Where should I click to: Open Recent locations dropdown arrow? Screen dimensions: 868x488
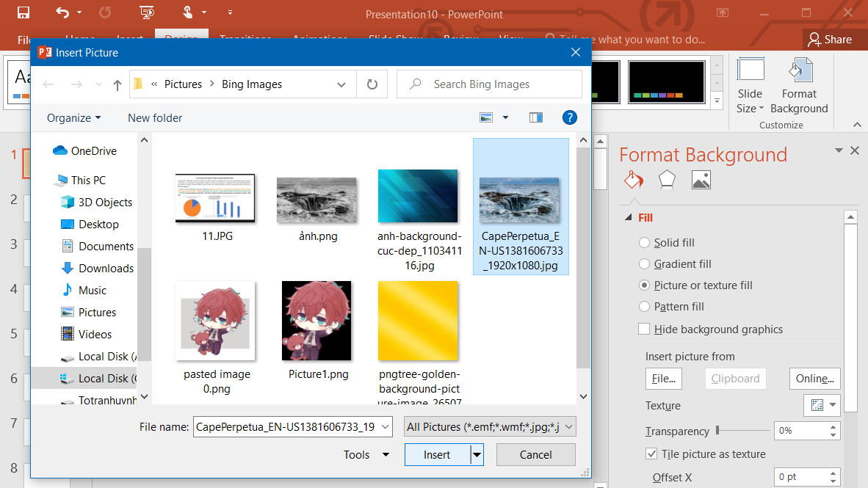point(98,84)
